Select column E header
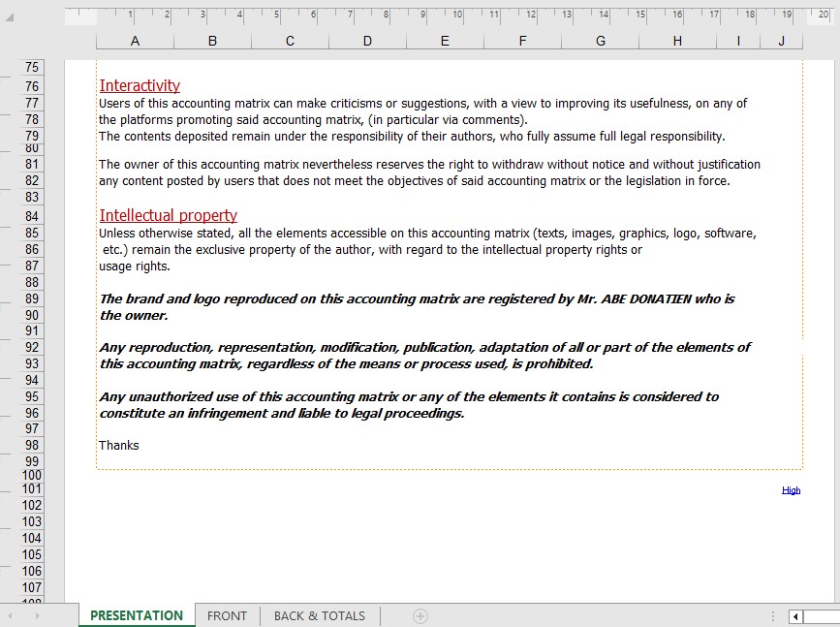Viewport: 840px width, 627px height. (445, 41)
